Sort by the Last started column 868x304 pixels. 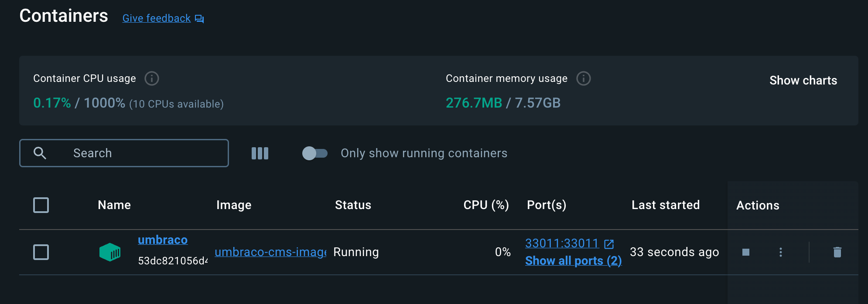pos(665,205)
